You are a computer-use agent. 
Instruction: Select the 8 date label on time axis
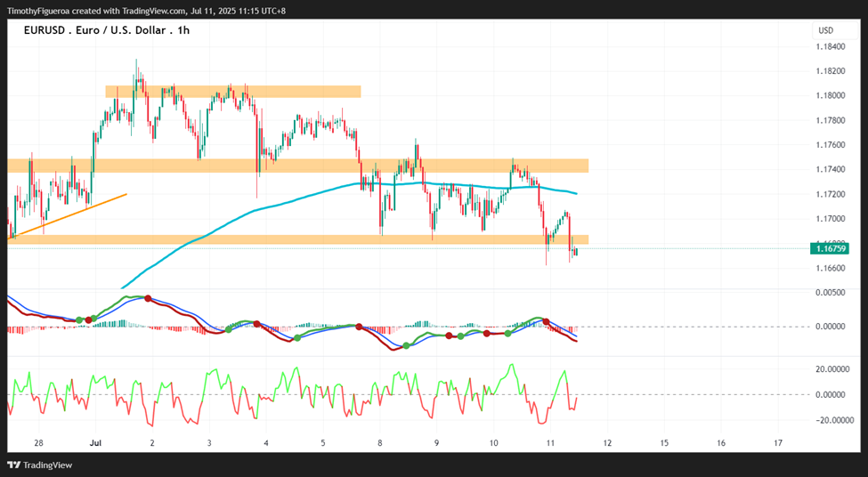tap(380, 443)
